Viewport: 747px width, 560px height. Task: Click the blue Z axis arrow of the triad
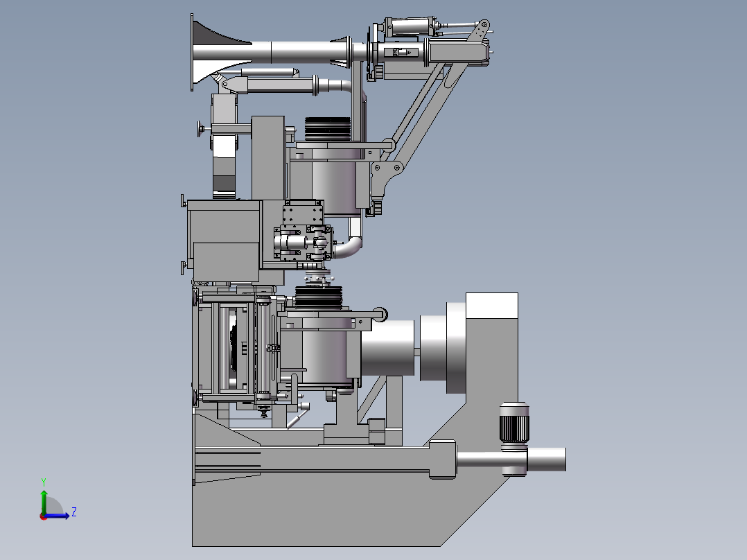coord(57,516)
